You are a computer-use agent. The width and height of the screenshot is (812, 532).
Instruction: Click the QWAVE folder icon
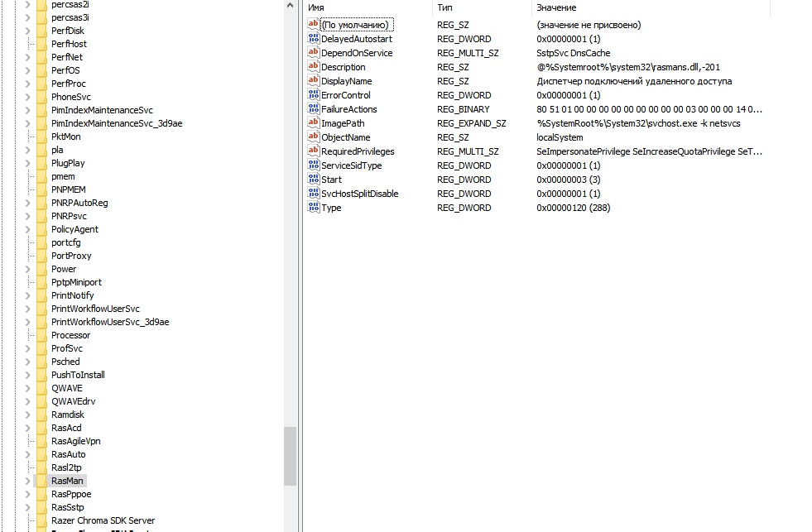click(41, 388)
